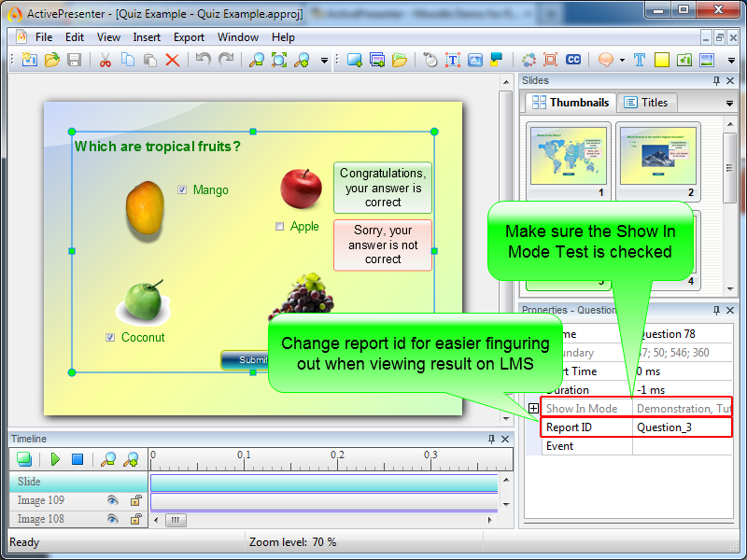Image resolution: width=747 pixels, height=560 pixels.
Task: Click the Cut scissors icon
Action: click(x=106, y=60)
